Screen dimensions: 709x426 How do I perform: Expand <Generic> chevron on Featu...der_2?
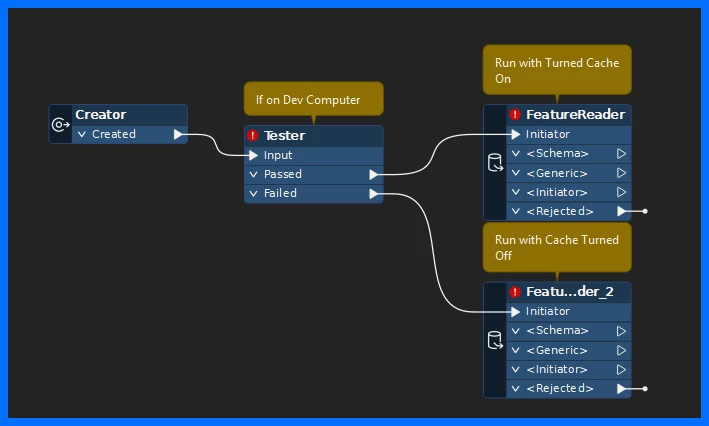click(x=515, y=350)
